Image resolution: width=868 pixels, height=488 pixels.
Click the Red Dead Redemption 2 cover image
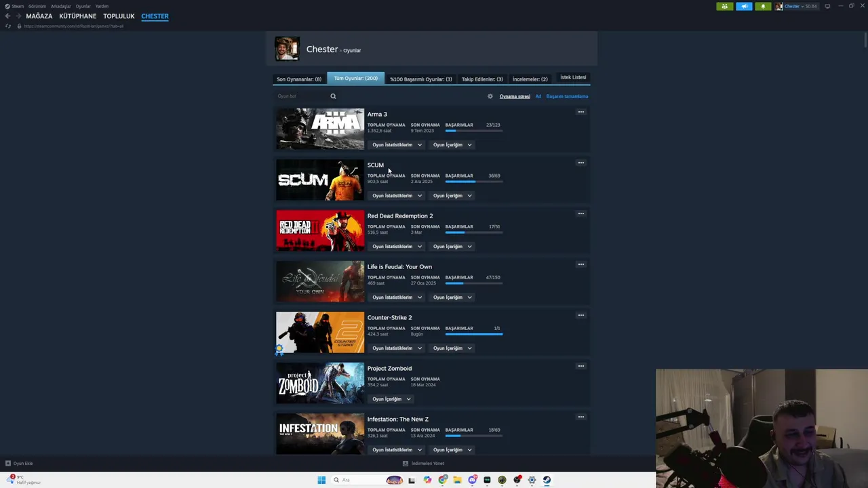click(320, 230)
